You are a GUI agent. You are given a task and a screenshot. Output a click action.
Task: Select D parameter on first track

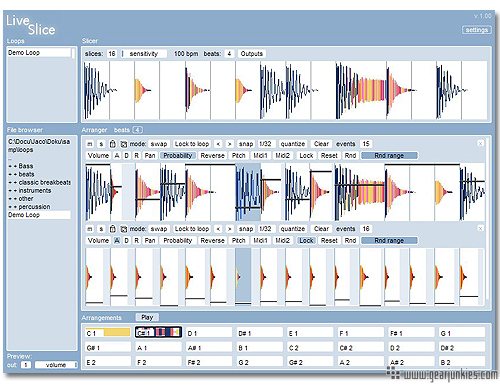point(126,156)
